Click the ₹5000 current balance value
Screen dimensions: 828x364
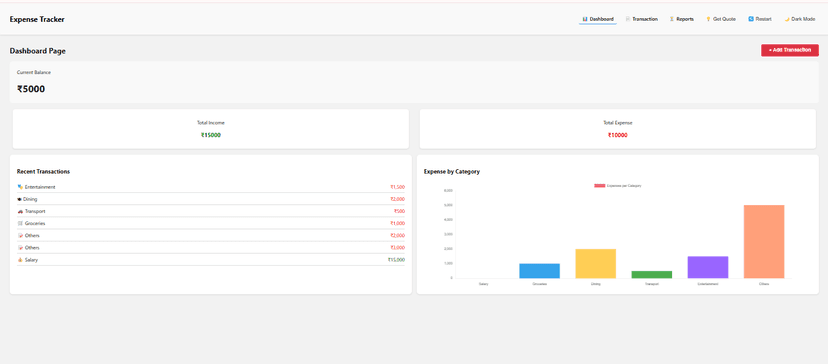click(31, 89)
